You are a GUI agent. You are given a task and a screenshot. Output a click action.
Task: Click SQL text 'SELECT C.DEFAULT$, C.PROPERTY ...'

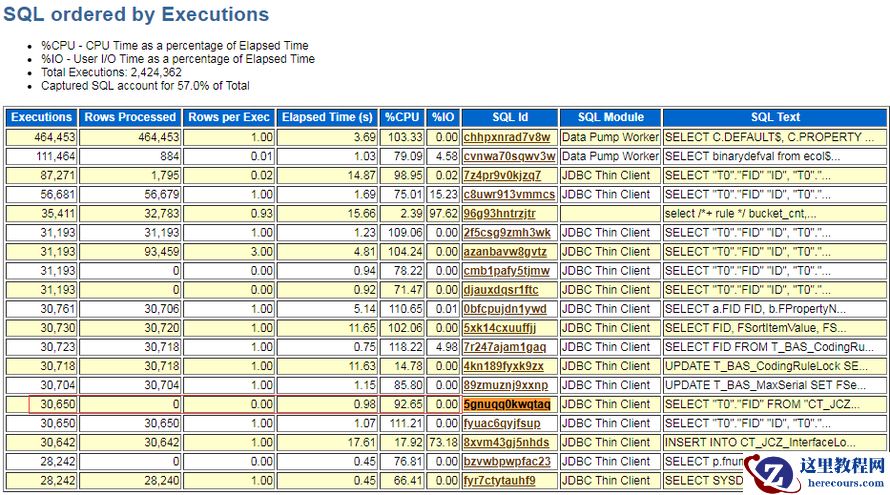(x=769, y=137)
